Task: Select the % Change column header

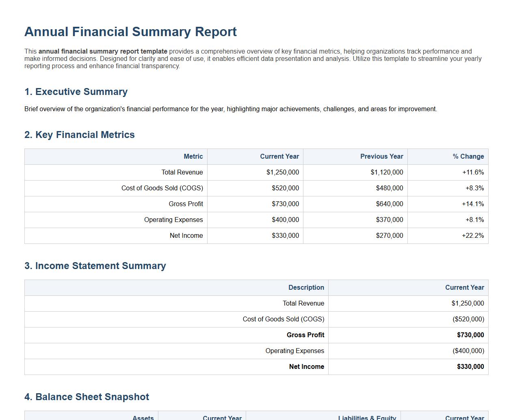Action: coord(468,156)
